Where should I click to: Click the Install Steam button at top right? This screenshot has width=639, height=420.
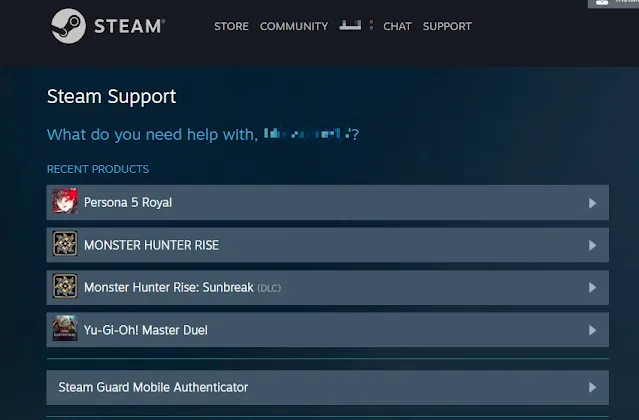tap(613, 3)
